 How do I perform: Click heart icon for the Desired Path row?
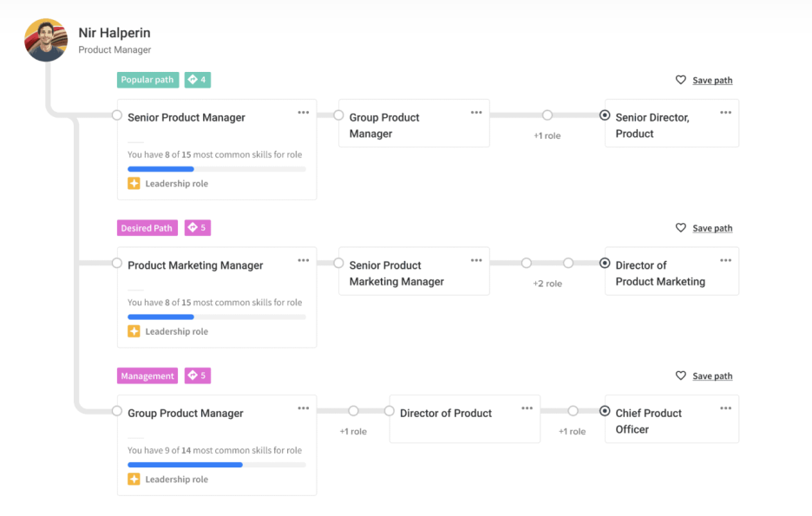tap(681, 228)
